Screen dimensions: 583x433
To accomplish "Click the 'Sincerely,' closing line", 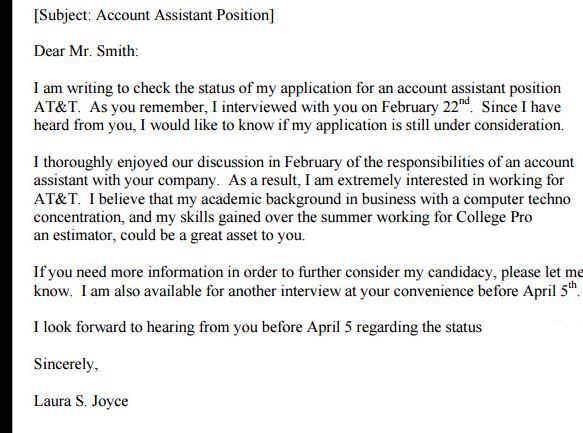I will coord(66,364).
